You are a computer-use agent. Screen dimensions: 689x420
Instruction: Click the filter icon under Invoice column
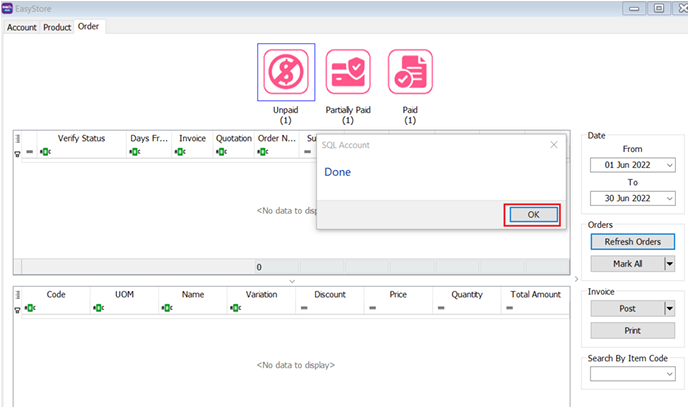180,152
